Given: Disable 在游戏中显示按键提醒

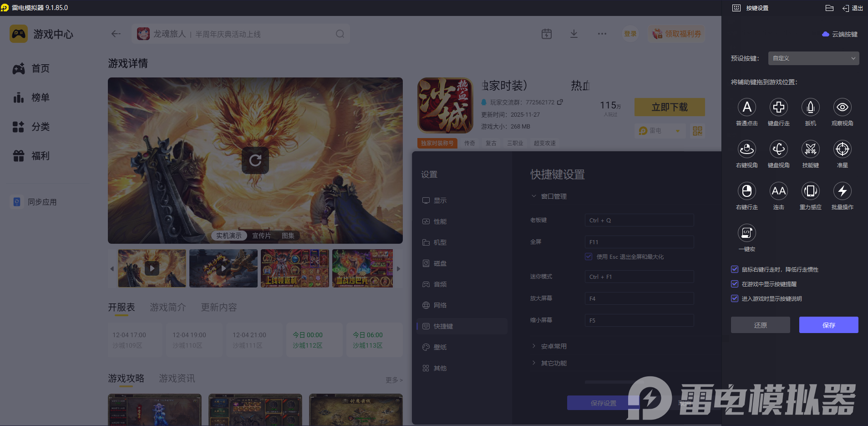Looking at the screenshot, I should (x=735, y=284).
